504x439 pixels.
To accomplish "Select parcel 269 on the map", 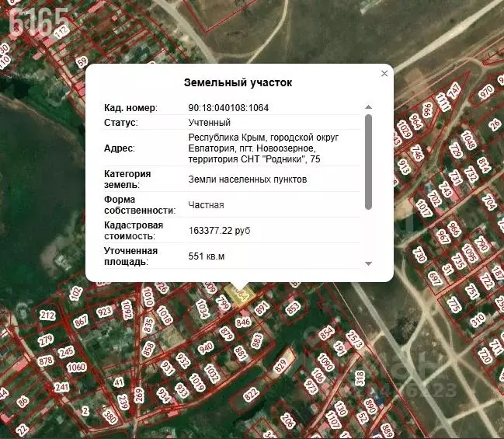I will point(139,394).
